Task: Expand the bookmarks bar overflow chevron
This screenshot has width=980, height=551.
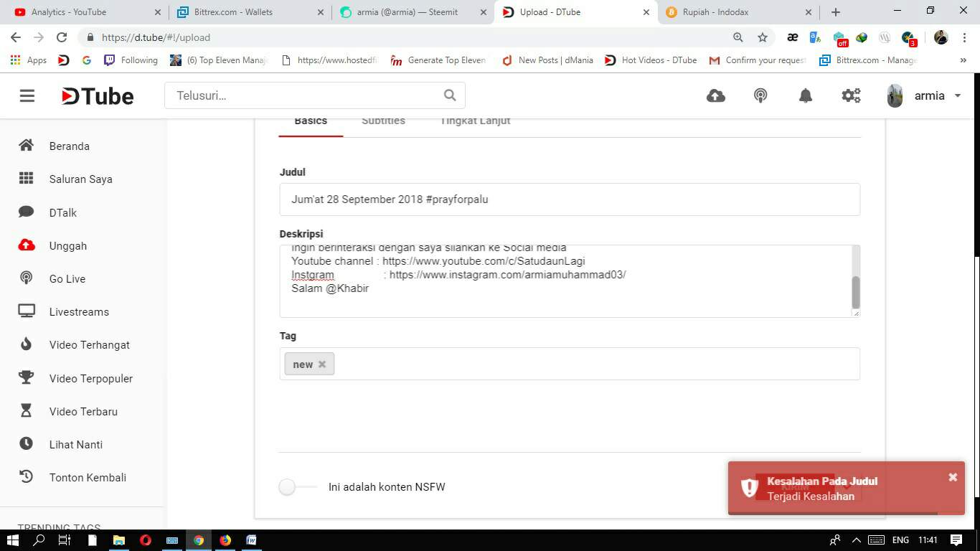Action: pos(963,60)
